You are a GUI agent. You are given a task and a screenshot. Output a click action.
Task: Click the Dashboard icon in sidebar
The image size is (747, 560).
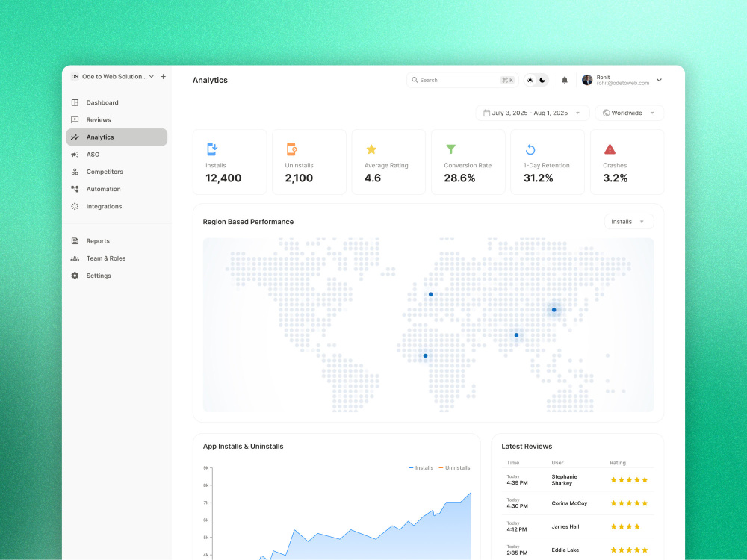pos(75,102)
